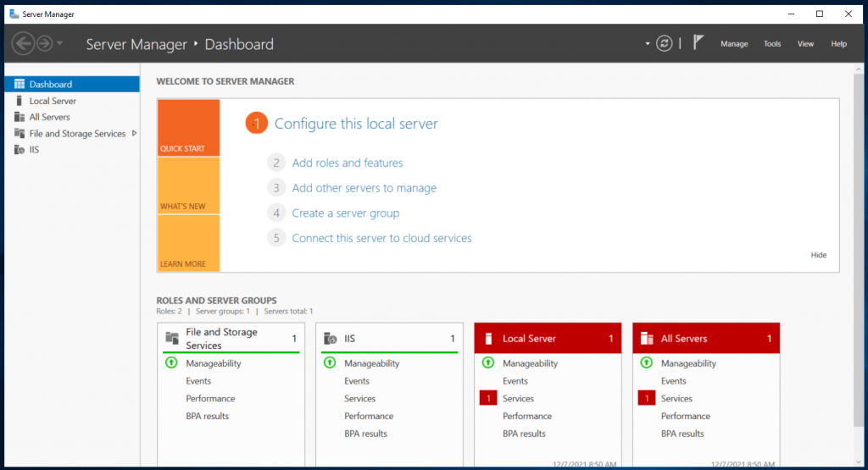Screen dimensions: 868x470
Task: Select IIS in the sidebar
Action: click(x=72, y=149)
